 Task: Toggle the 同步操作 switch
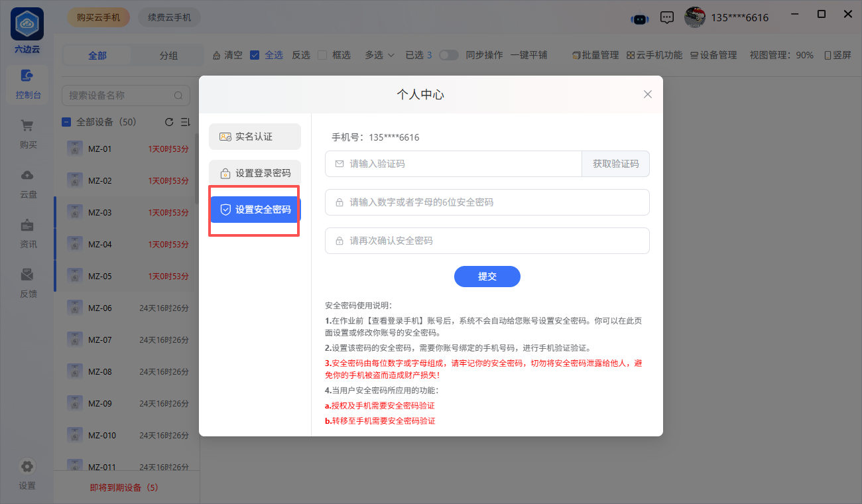449,55
